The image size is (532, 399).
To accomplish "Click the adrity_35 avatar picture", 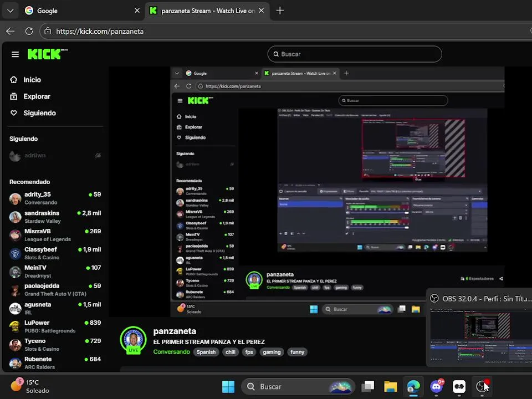I will point(16,198).
